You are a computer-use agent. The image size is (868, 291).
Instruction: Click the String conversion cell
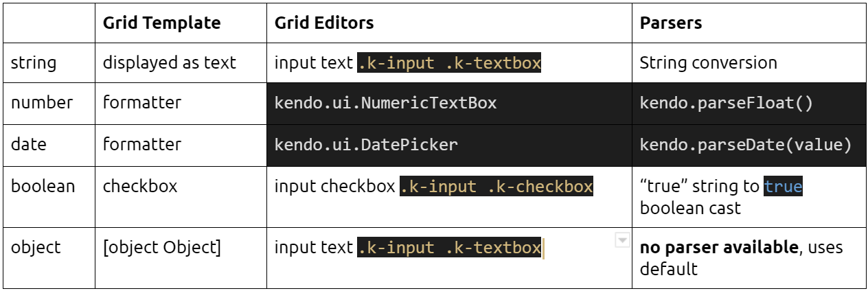pyautogui.click(x=708, y=63)
